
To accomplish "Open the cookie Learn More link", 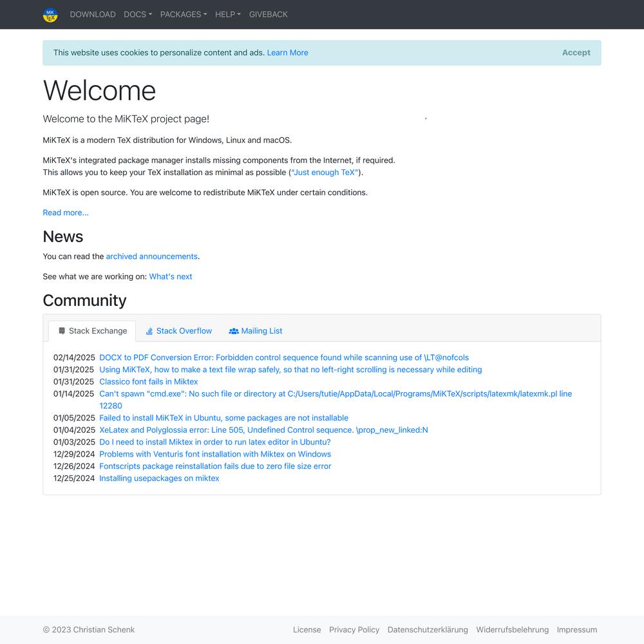I will pos(287,53).
